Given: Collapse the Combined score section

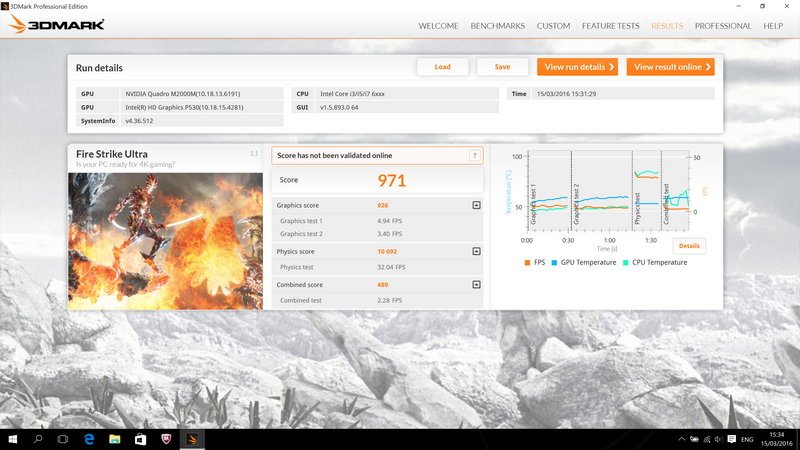Looking at the screenshot, I should [x=476, y=284].
